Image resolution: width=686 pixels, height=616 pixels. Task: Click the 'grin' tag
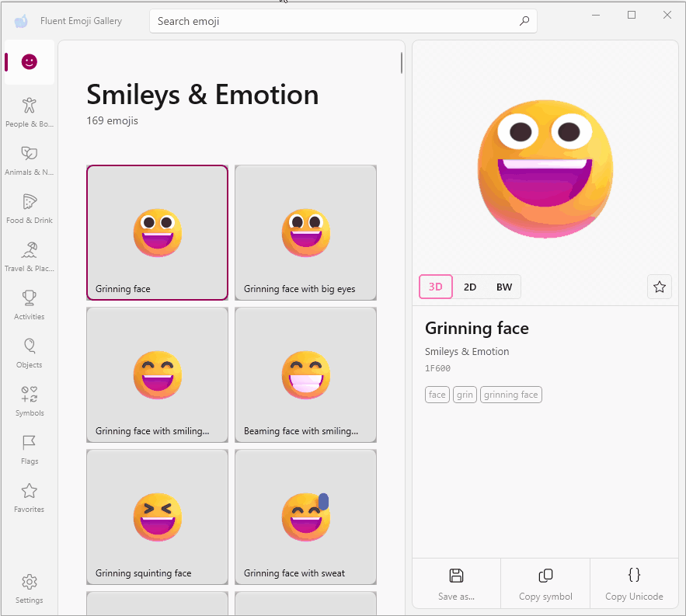pos(465,395)
